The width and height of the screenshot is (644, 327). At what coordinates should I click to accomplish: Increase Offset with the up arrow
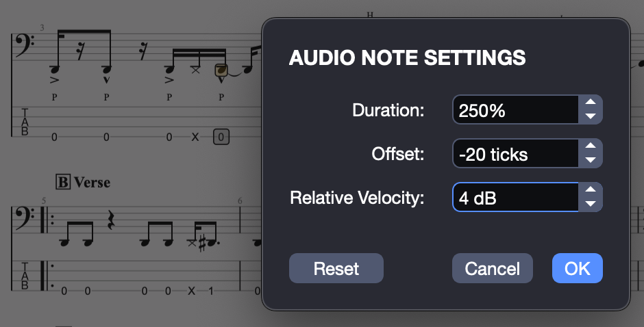pyautogui.click(x=590, y=146)
